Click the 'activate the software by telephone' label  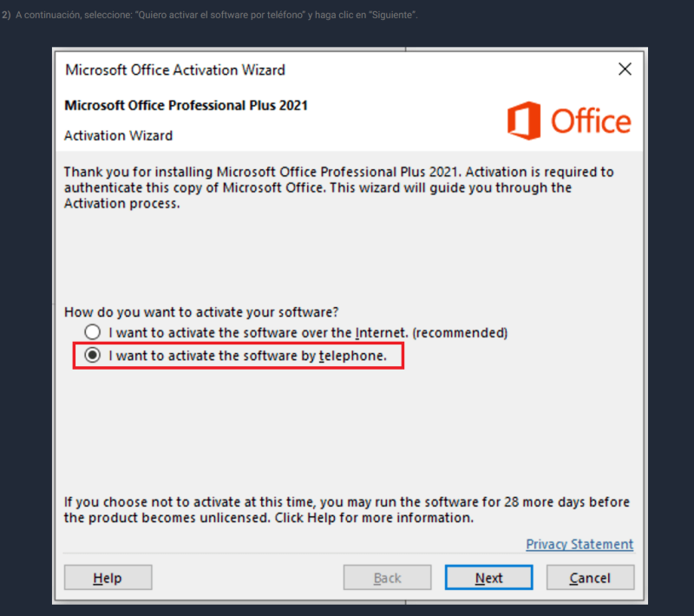coord(247,356)
